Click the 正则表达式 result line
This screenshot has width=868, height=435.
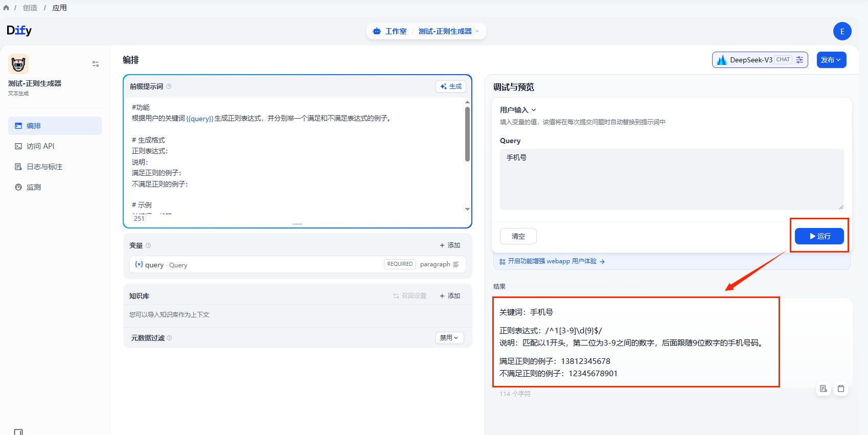551,331
